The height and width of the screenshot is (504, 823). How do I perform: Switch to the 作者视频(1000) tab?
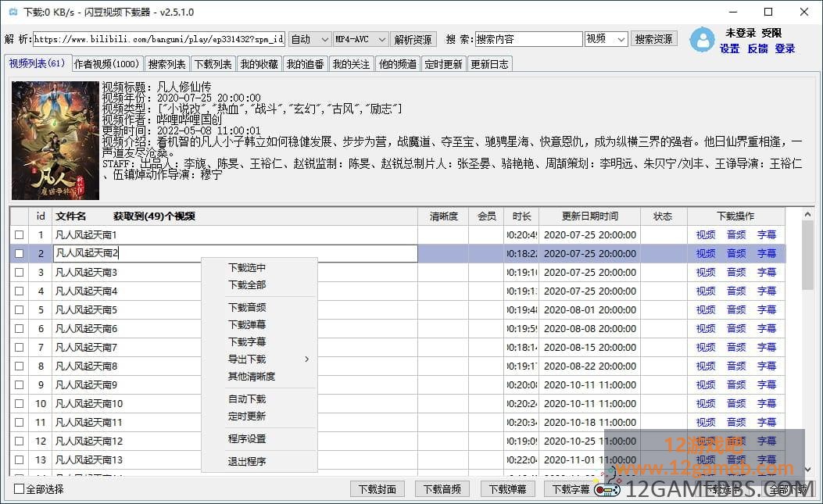coord(107,64)
